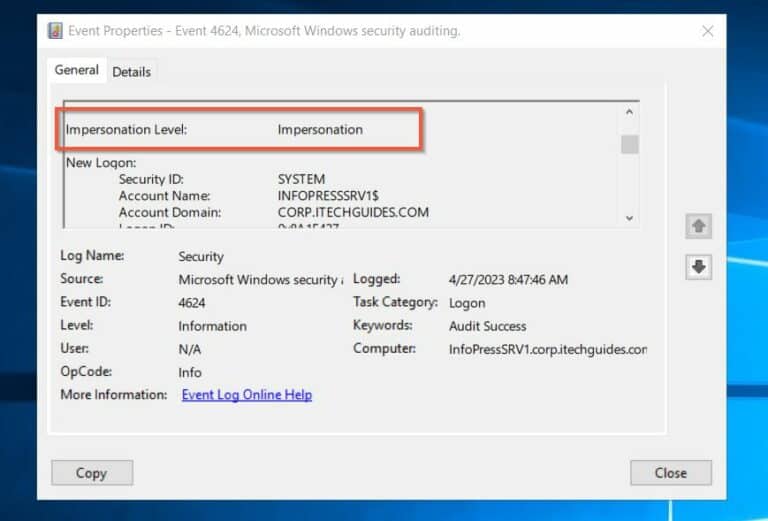Viewport: 768px width, 521px height.
Task: Click the User value 'N/A'
Action: 190,349
